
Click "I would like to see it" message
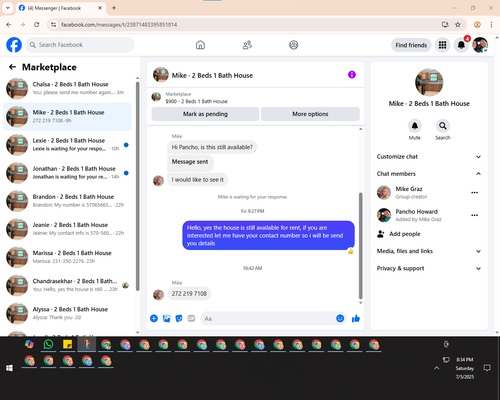pyautogui.click(x=198, y=180)
